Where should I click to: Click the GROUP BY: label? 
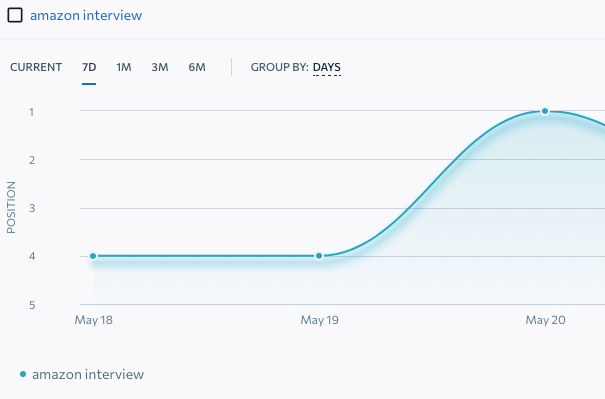pyautogui.click(x=280, y=67)
